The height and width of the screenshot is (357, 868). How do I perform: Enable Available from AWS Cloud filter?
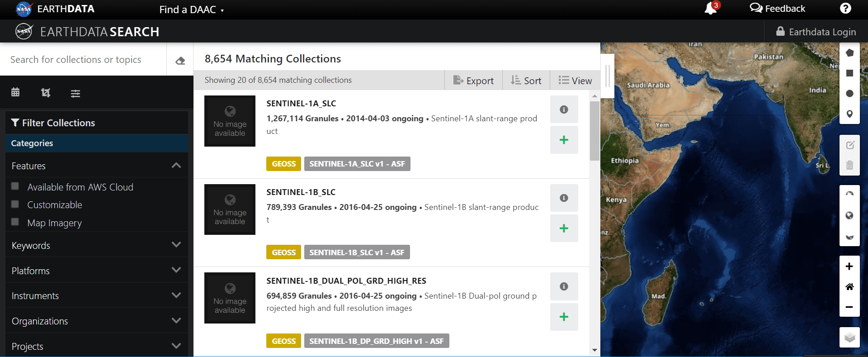pyautogui.click(x=15, y=186)
